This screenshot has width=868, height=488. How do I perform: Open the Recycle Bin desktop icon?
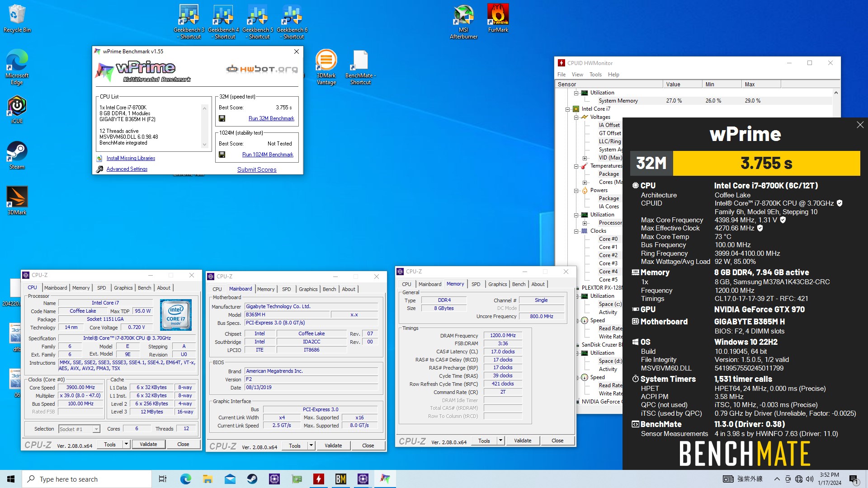coord(17,18)
